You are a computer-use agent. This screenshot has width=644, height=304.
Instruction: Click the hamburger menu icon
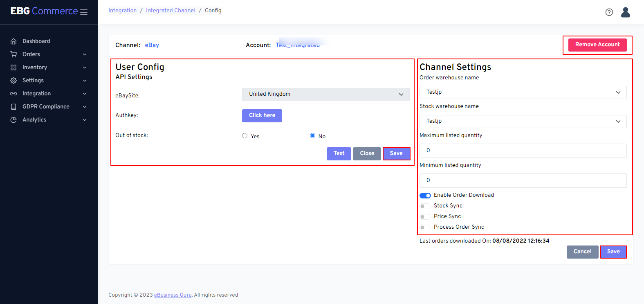click(x=84, y=12)
